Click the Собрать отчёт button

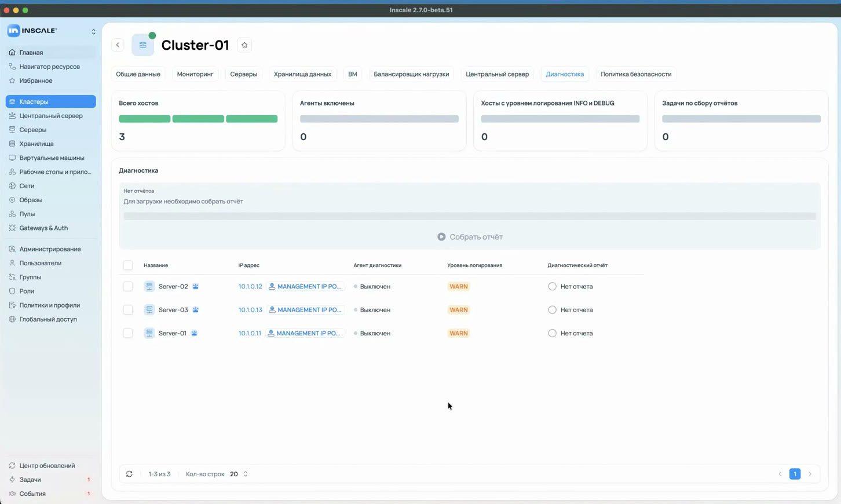pyautogui.click(x=470, y=237)
